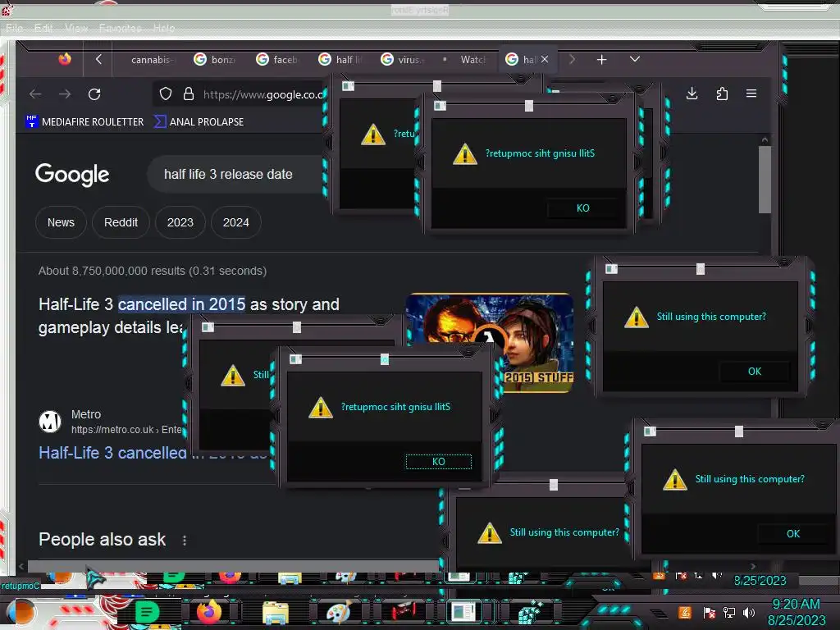The image size is (840, 630).
Task: Click warning icon in bottom Still using dialog
Action: [x=489, y=533]
